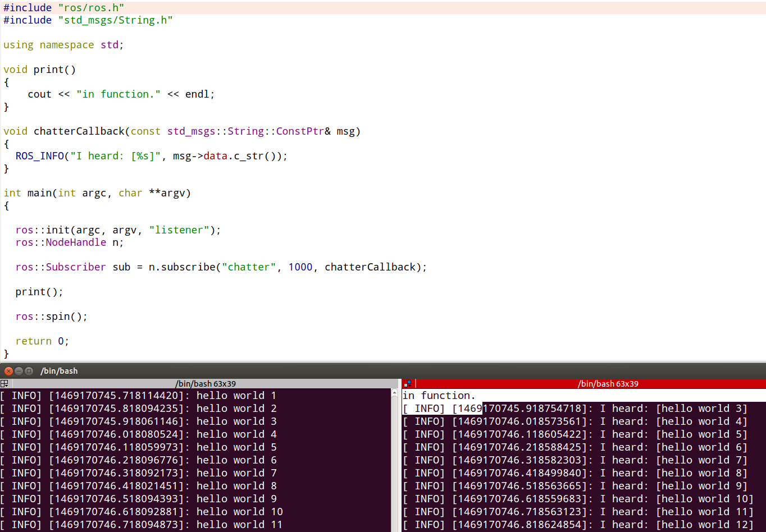Click the "I heard: [hello world 12]" line
The height and width of the screenshot is (532, 766).
click(578, 525)
